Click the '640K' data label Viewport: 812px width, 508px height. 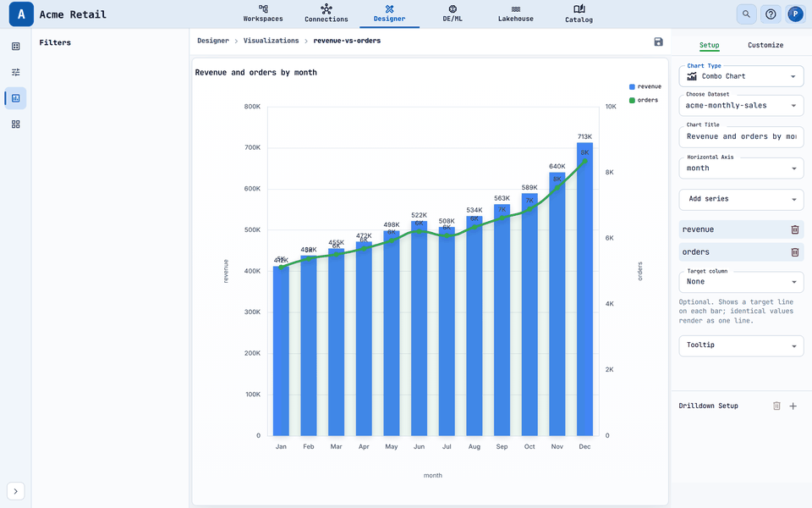[557, 167]
